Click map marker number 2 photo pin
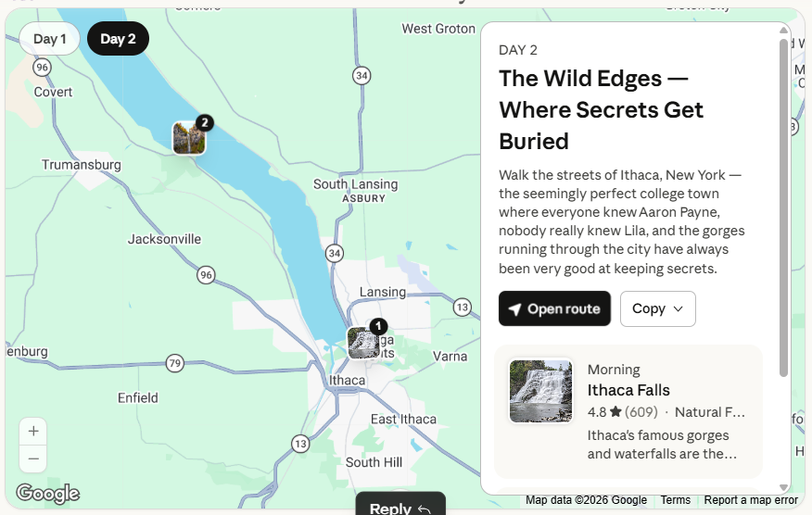The image size is (812, 515). [x=189, y=138]
